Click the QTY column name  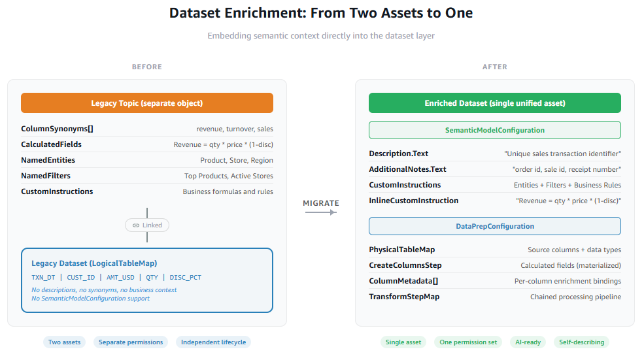click(152, 278)
